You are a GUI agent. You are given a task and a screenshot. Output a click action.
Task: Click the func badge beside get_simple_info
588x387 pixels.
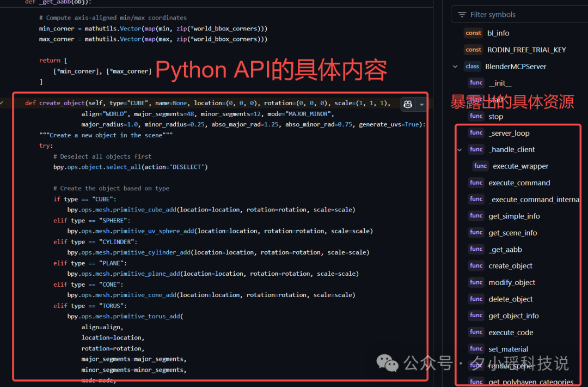476,215
